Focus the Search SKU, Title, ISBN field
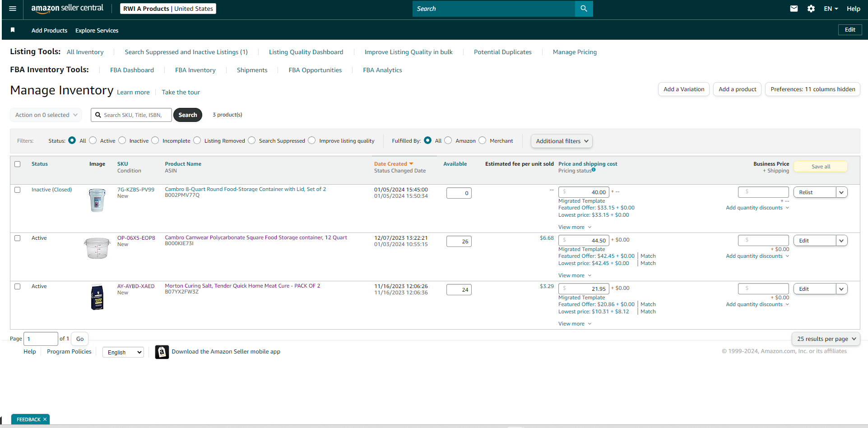The image size is (868, 428). 131,115
